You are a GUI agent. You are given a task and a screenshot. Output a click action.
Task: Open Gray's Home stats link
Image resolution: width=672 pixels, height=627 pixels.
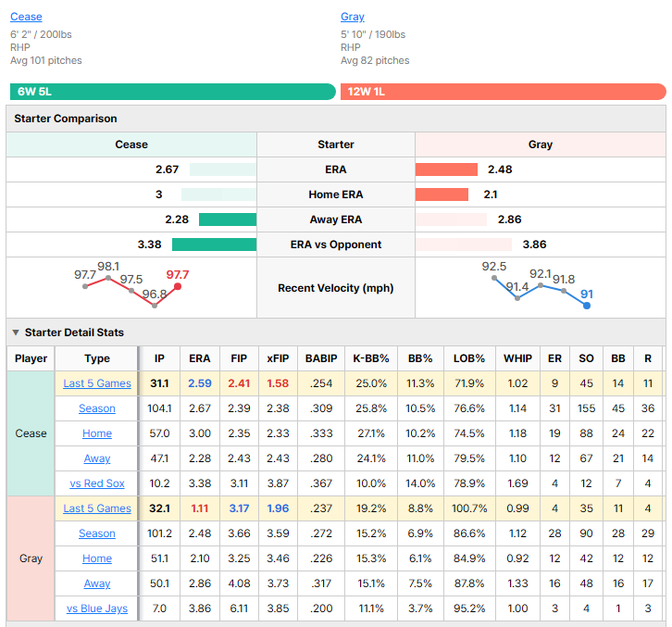[x=97, y=558]
